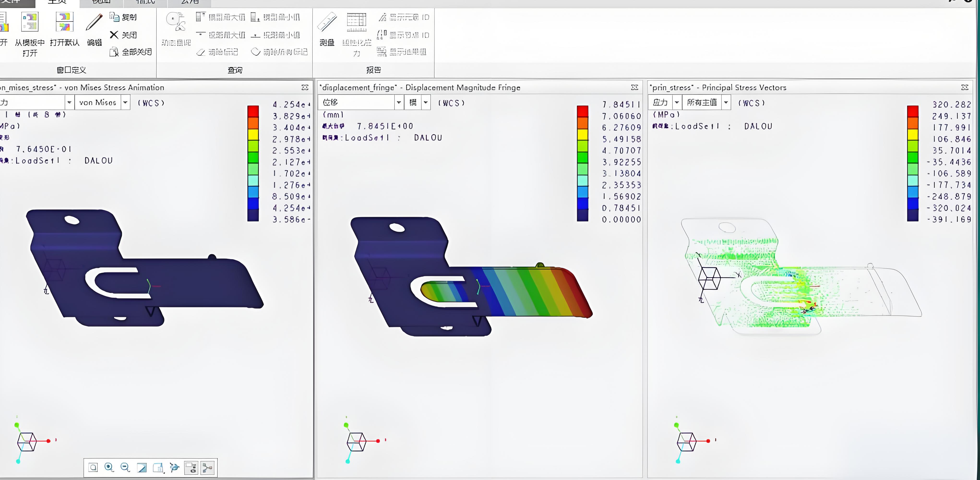Open the Linearized Stress table tool
Viewport: 980px width, 480px height.
click(x=357, y=22)
